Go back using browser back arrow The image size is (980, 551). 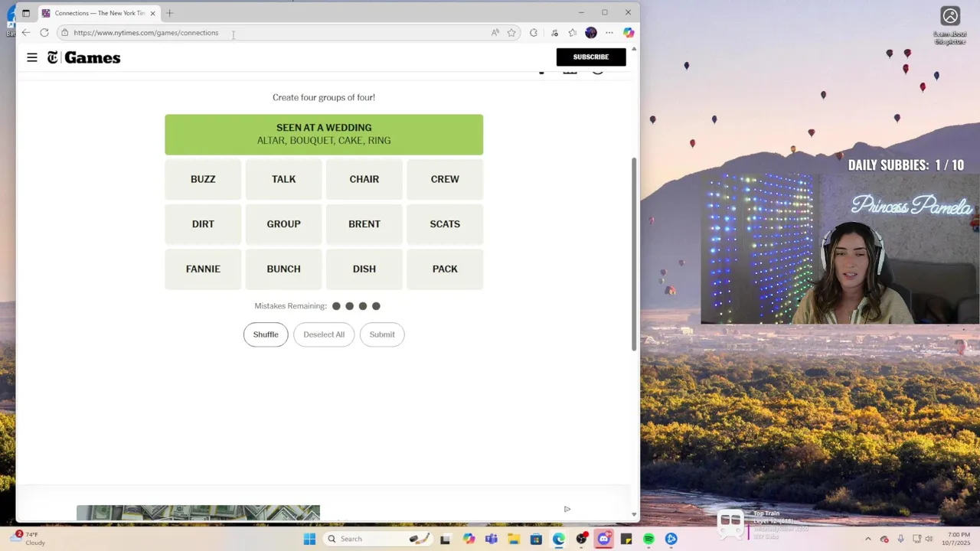tap(26, 33)
